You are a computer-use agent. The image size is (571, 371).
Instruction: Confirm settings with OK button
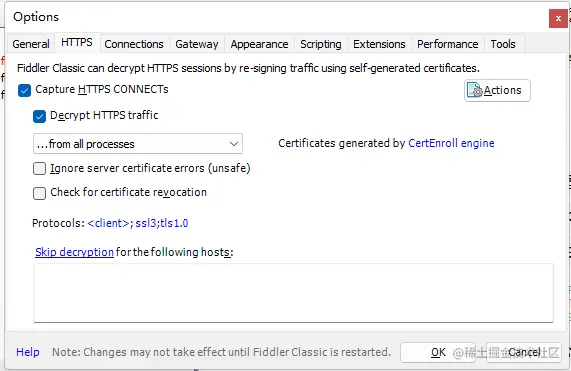coord(438,352)
